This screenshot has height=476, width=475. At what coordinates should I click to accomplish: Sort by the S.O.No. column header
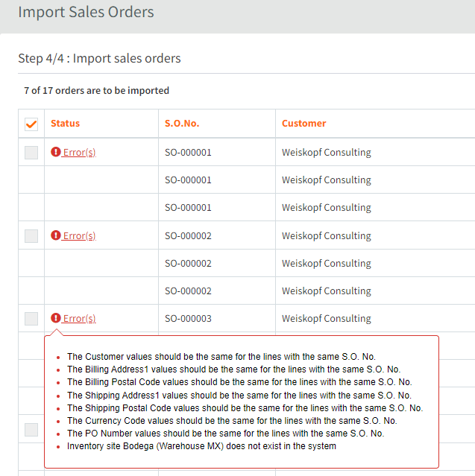[182, 123]
